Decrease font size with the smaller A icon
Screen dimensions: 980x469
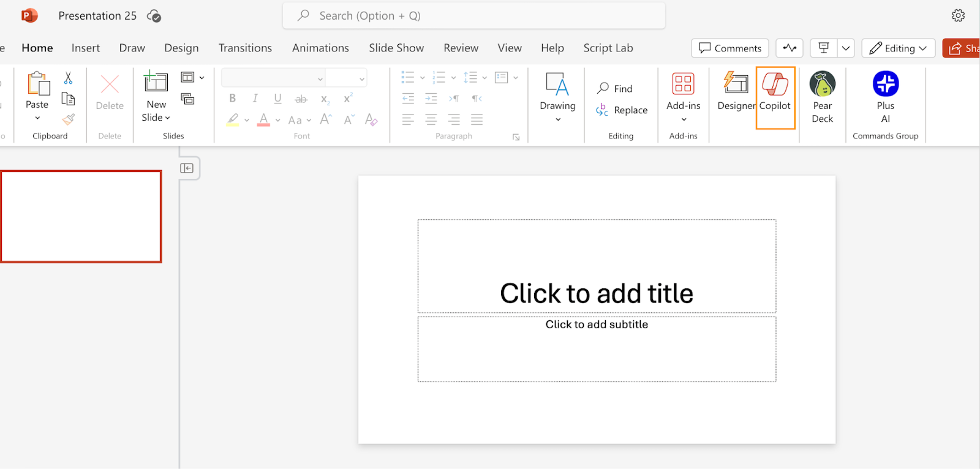tap(349, 119)
